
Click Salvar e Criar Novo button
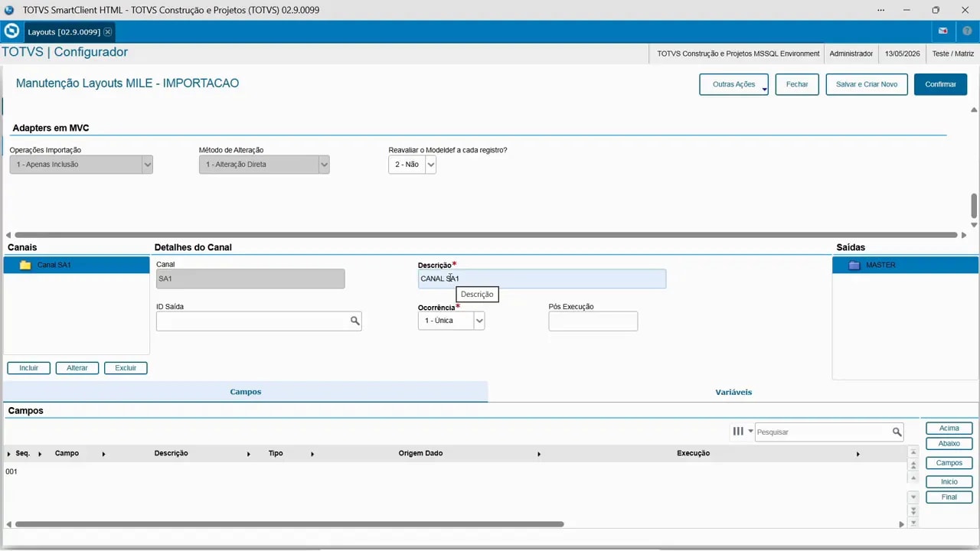(x=867, y=84)
